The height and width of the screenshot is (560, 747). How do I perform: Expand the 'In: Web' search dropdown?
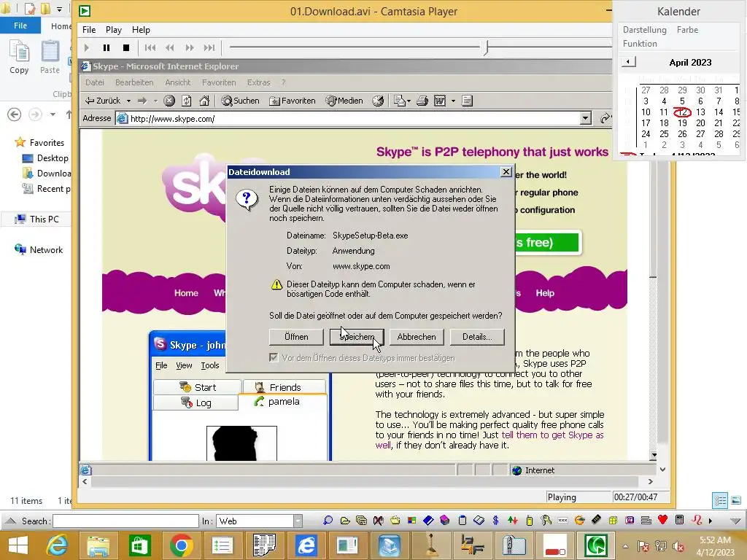pyautogui.click(x=298, y=521)
